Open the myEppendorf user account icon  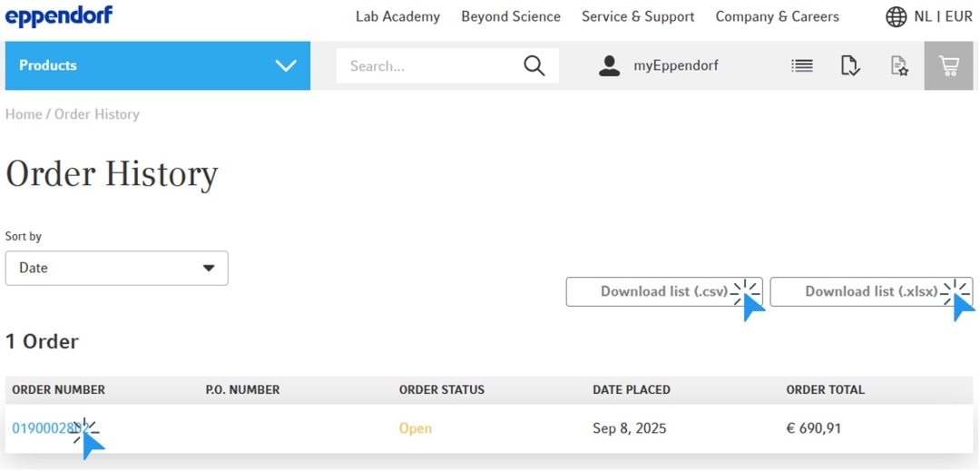tap(609, 65)
